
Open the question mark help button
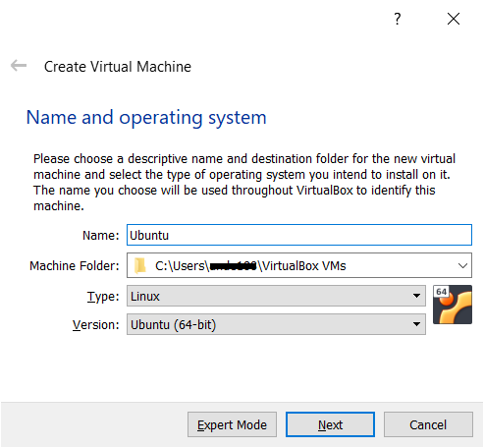click(397, 19)
